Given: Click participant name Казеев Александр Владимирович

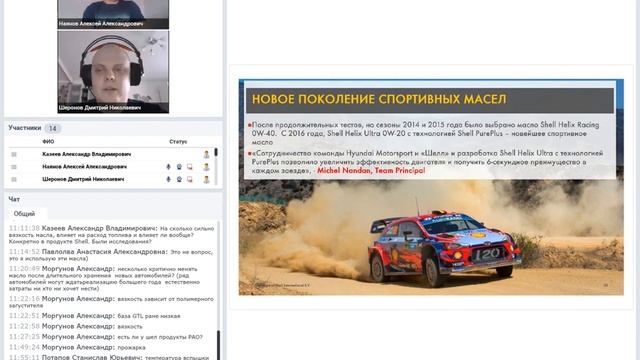Looking at the screenshot, I should (87, 154).
